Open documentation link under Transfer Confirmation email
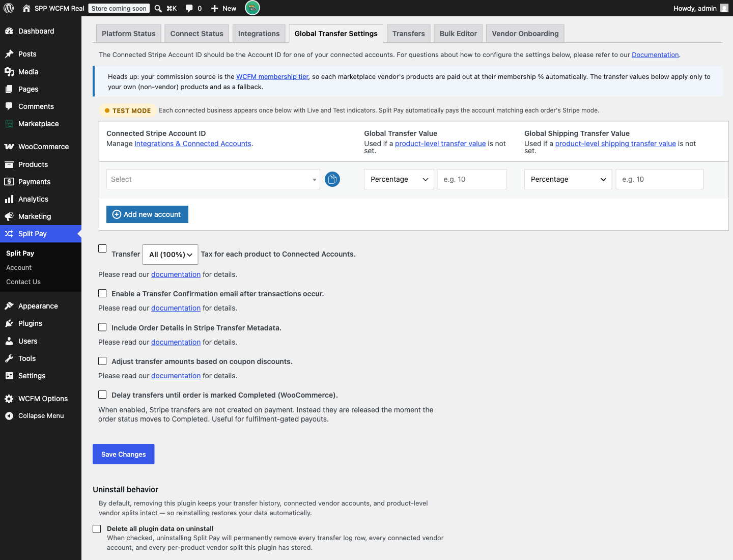733x560 pixels. [176, 308]
